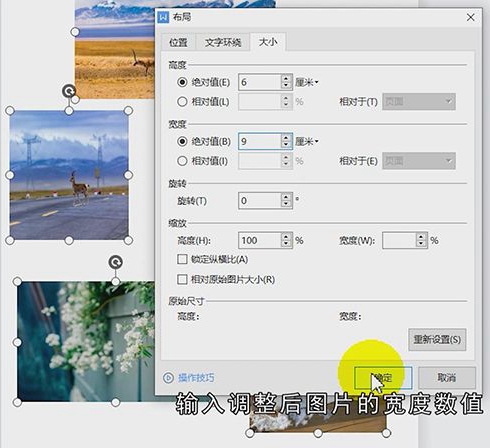Open the 操作技巧 link

[x=196, y=378]
